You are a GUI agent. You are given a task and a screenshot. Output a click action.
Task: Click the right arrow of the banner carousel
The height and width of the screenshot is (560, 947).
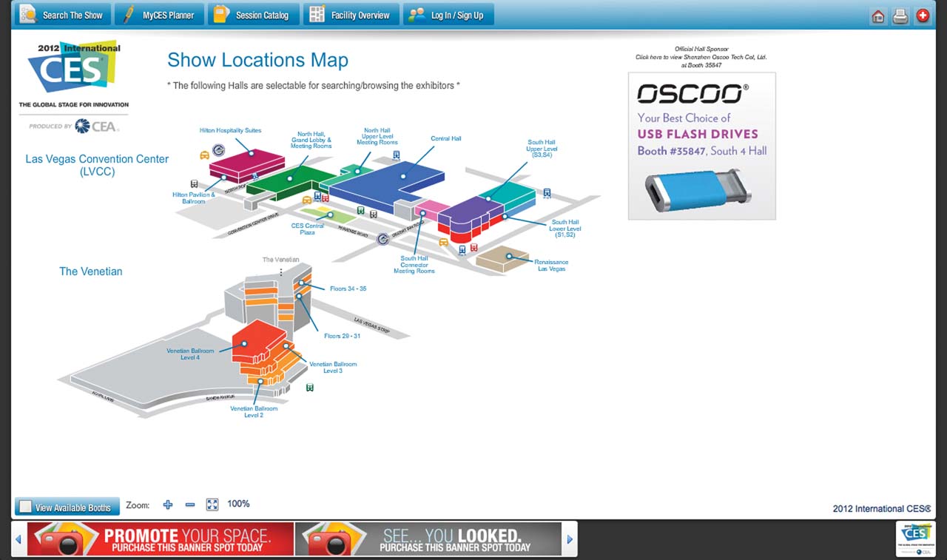pyautogui.click(x=570, y=539)
